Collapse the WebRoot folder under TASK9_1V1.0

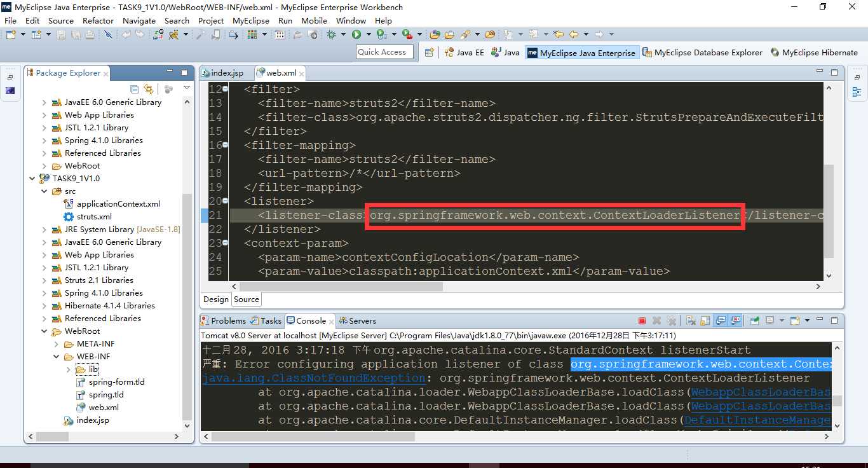click(x=44, y=331)
